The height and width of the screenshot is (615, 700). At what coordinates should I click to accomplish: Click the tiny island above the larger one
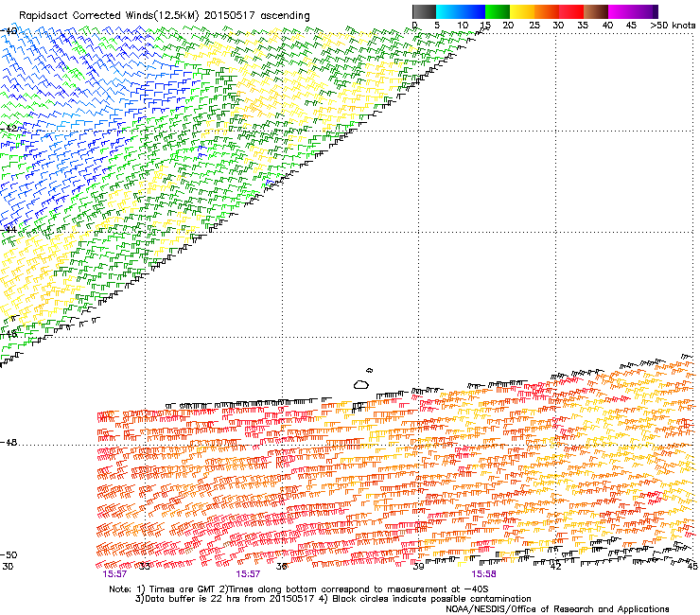369,370
